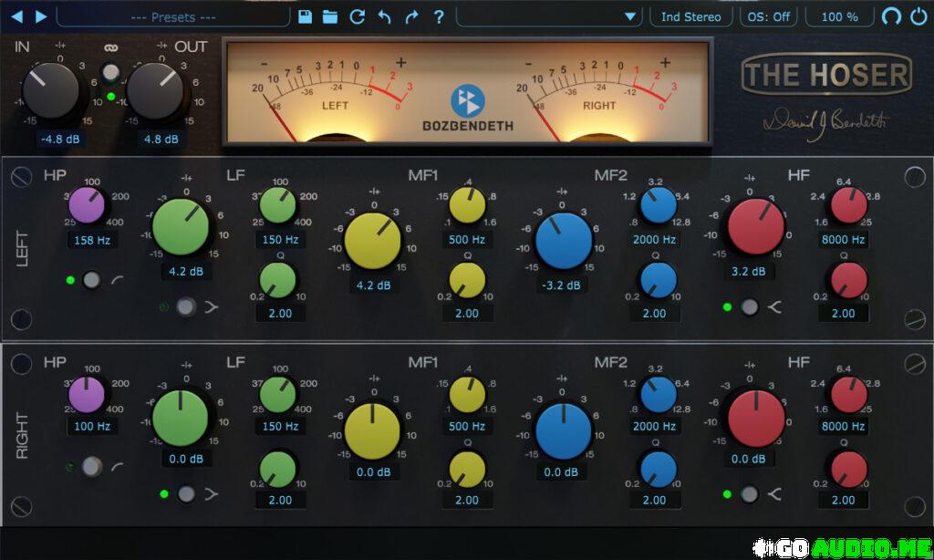Click the RIGHT red HF Q knob
Screen dimensions: 934x560
(x=849, y=469)
